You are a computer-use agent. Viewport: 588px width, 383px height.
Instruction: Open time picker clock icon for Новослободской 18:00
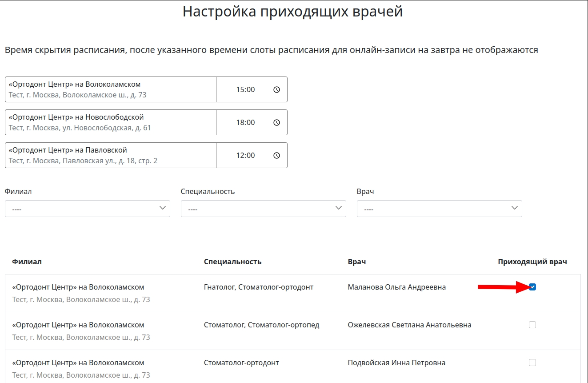coord(276,122)
